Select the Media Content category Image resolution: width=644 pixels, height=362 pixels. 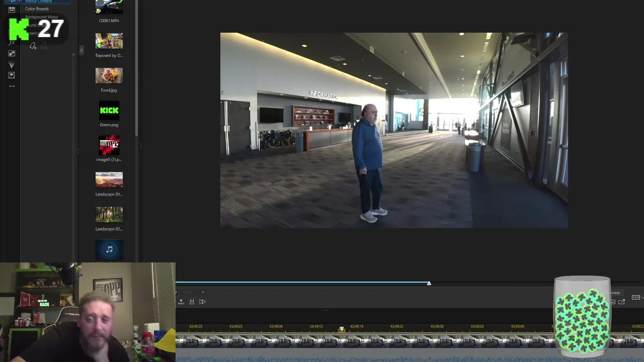(x=38, y=2)
